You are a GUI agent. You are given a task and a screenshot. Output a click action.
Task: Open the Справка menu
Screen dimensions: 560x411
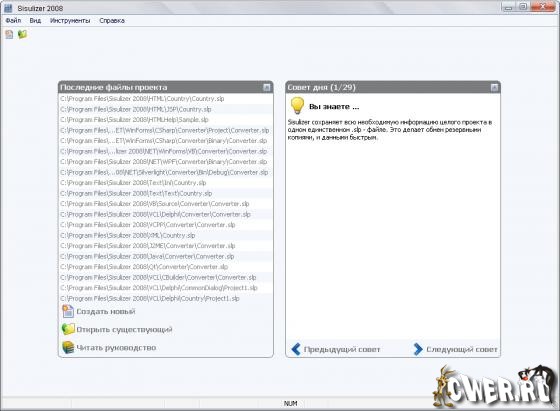(112, 21)
